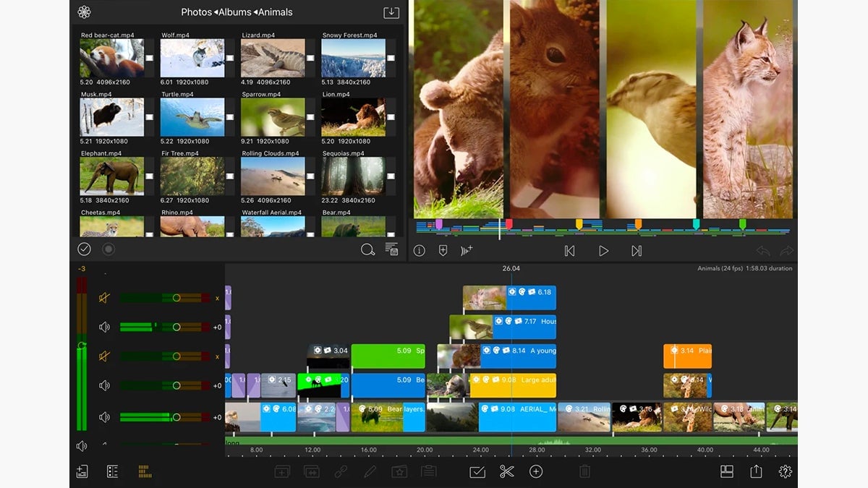Show clip info in the preview panel
This screenshot has width=868, height=488.
pos(420,251)
